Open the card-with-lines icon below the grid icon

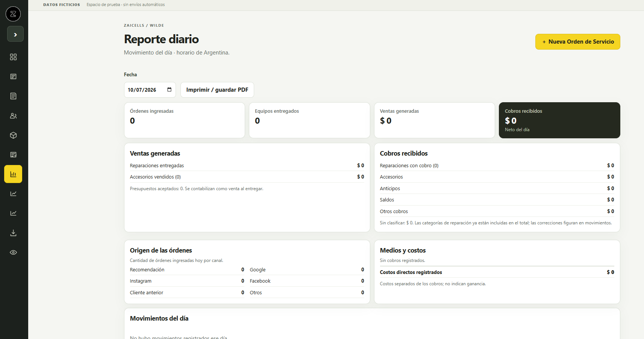click(13, 76)
